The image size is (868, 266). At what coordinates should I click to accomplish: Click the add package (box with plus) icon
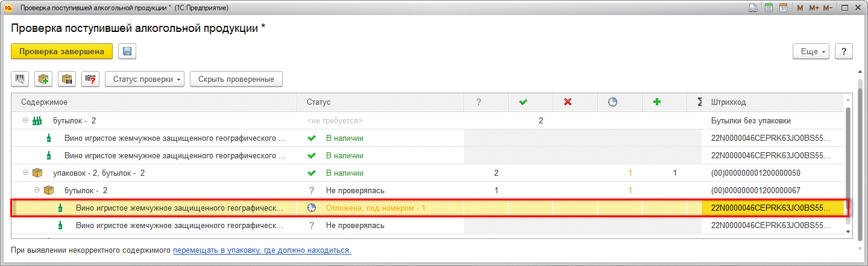coord(44,79)
